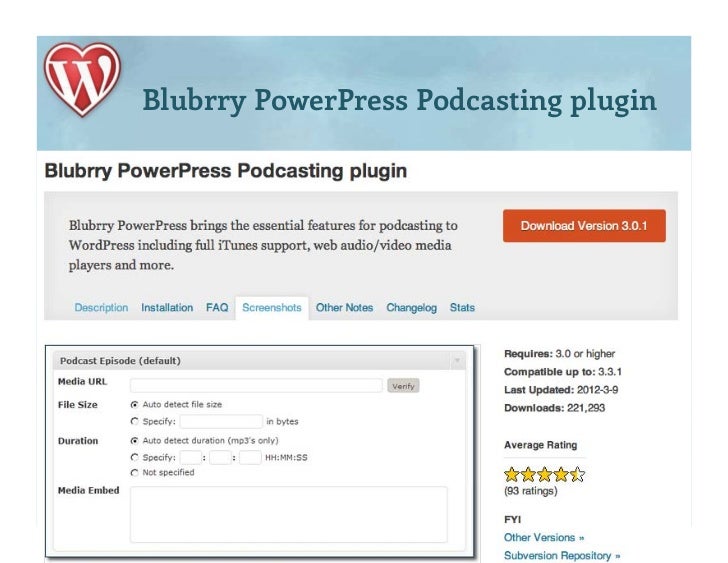Click the (93 ratings) text
Image resolution: width=728 pixels, height=563 pixels.
(x=531, y=491)
